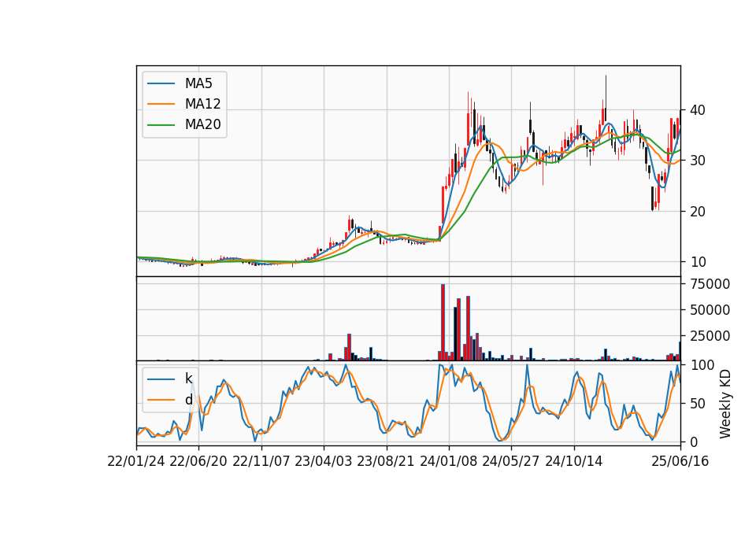This screenshot has height=543, width=756.
Task: Click the orange MA12 legend line sample
Action: [x=161, y=104]
